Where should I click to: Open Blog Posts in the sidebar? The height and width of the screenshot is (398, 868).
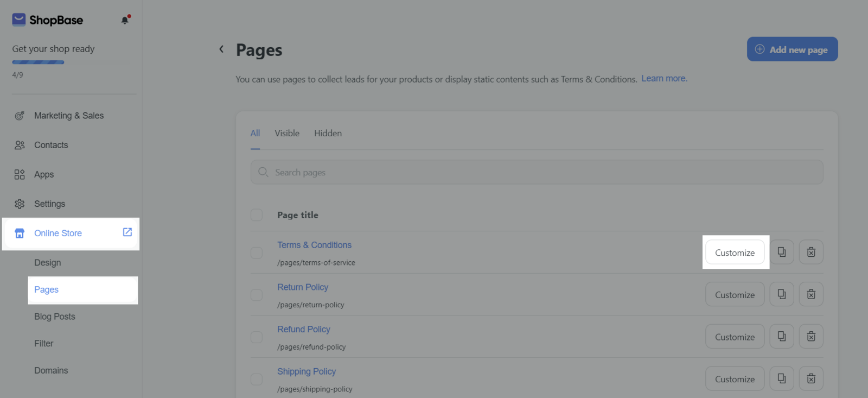click(x=55, y=317)
